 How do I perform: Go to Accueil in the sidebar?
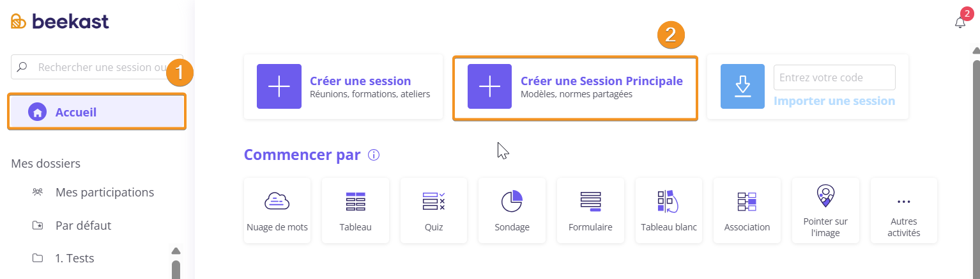(x=96, y=112)
